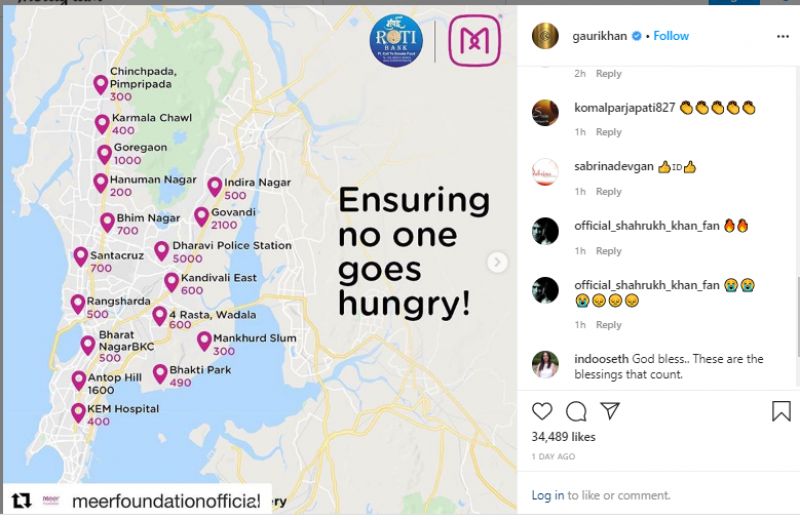Click the repost icon beside meerfoundationofficial
The width and height of the screenshot is (800, 520).
(21, 500)
